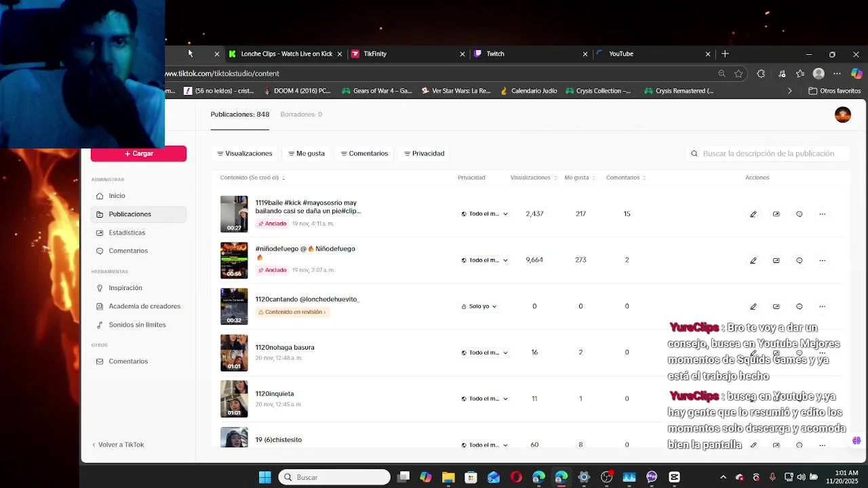Open Microsoft Store from the taskbar

[x=471, y=477]
